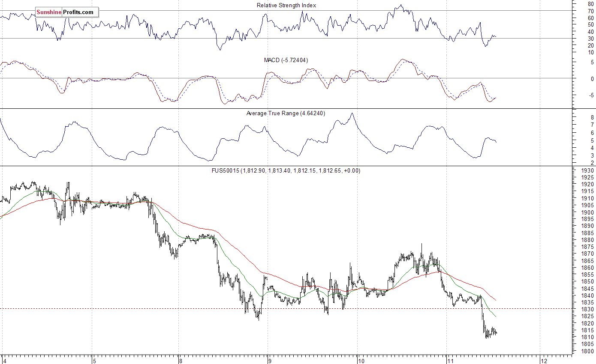The height and width of the screenshot is (364, 596).
Task: Click the RSI axis value 30
Action: point(591,39)
